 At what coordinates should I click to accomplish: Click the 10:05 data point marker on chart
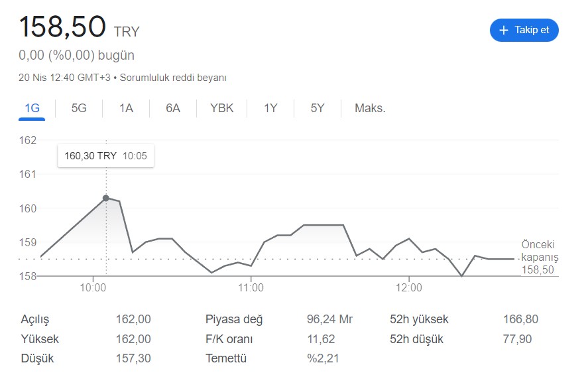click(x=106, y=198)
